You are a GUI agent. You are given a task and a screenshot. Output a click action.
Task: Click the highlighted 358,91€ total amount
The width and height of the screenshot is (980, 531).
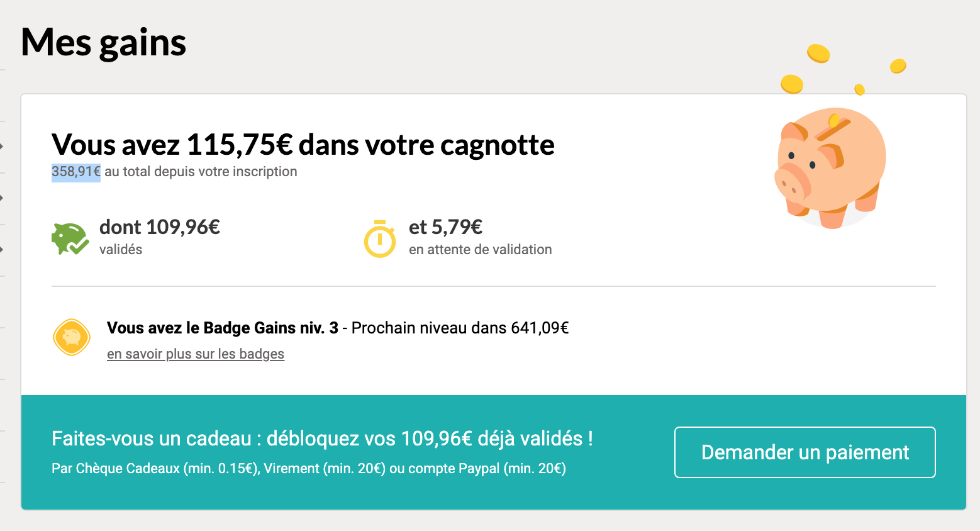(x=76, y=172)
